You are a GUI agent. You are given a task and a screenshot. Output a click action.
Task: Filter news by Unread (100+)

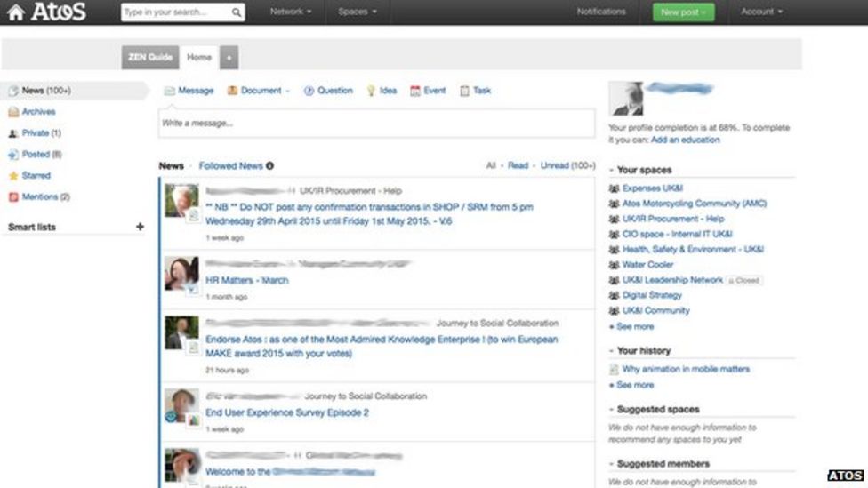[x=567, y=166]
